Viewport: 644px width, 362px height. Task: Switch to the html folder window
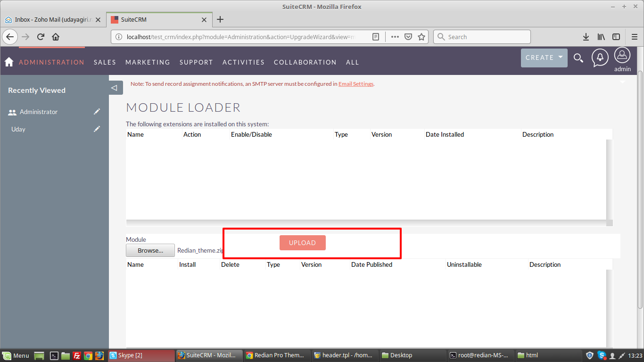click(x=549, y=356)
